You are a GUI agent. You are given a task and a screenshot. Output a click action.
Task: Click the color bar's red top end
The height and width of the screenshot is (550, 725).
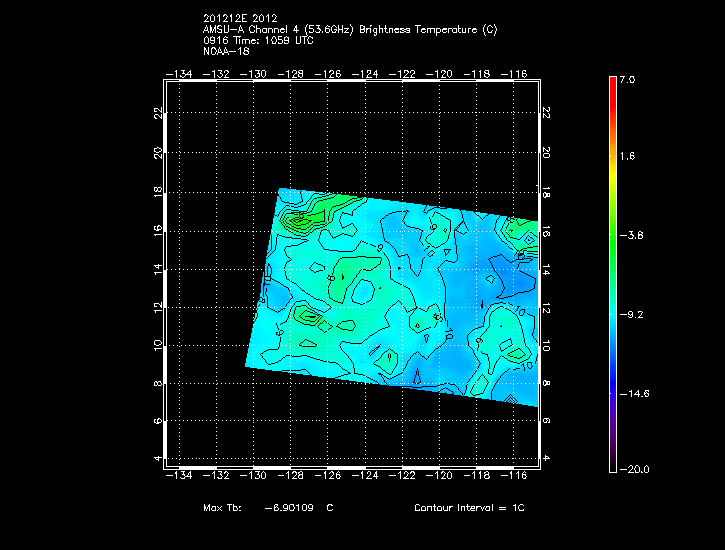[x=612, y=82]
